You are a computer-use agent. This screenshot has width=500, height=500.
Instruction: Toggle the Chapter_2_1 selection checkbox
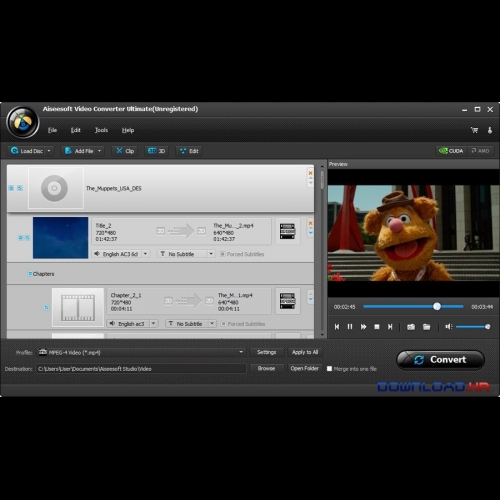pos(46,307)
